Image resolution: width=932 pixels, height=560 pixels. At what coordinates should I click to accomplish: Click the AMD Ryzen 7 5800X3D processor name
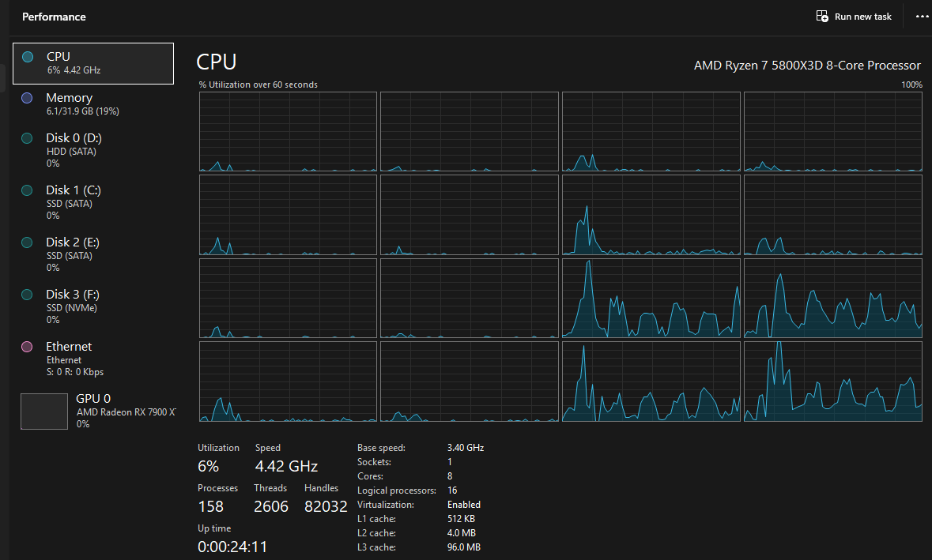click(807, 66)
